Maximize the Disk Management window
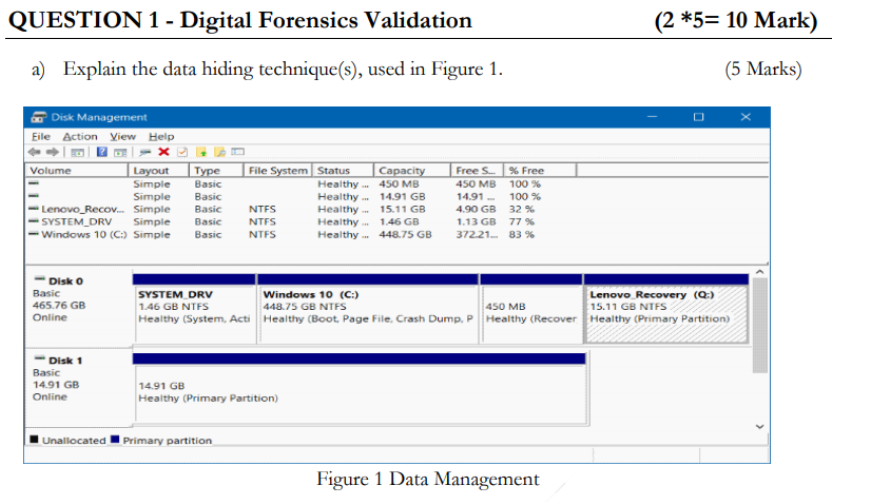Viewport: 874px width, 503px height. (x=698, y=117)
